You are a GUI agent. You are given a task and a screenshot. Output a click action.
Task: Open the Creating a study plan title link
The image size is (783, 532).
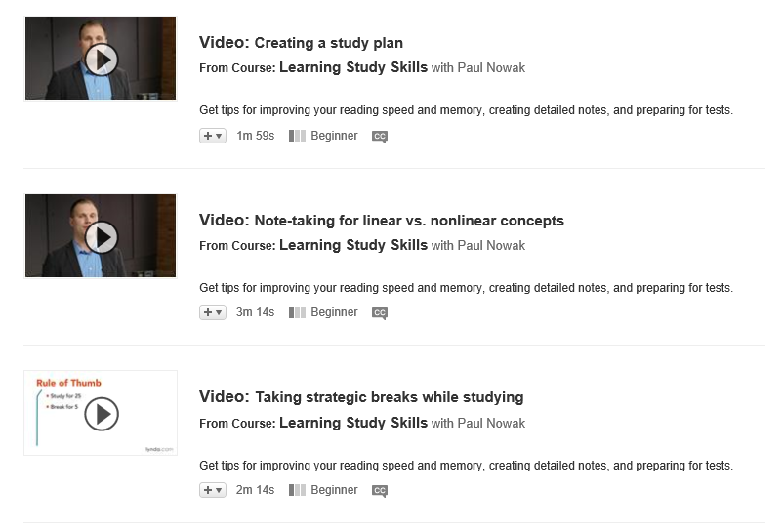point(328,43)
